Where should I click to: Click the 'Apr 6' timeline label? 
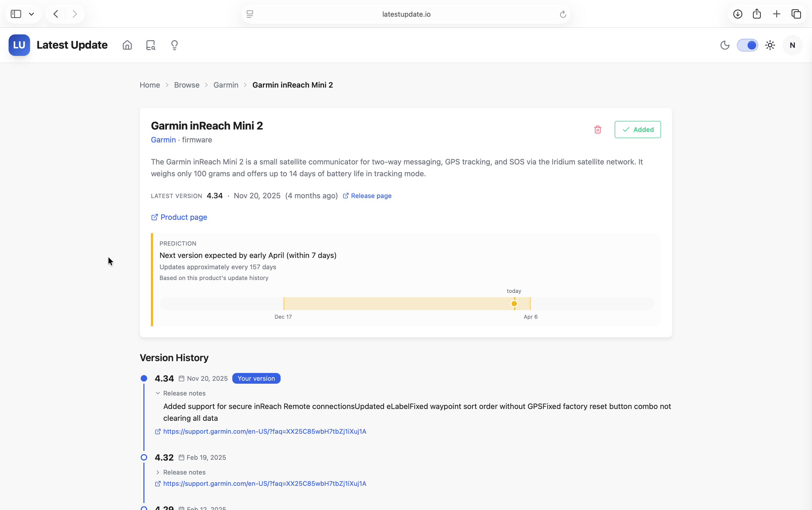click(x=531, y=317)
